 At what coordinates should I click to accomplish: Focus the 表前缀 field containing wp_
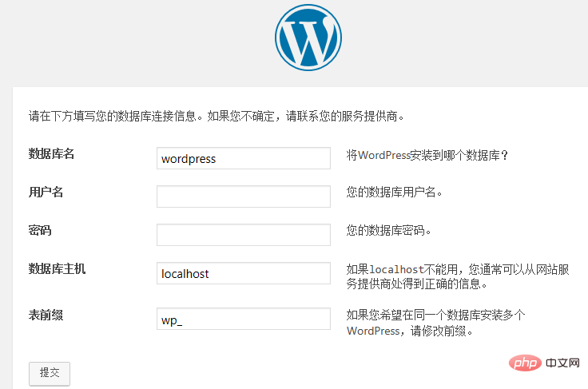pos(243,319)
